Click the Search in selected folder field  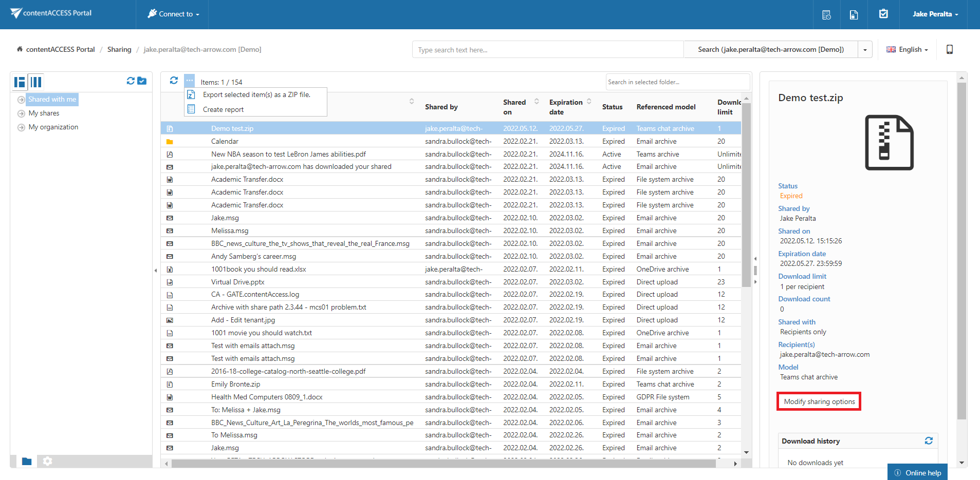point(677,82)
